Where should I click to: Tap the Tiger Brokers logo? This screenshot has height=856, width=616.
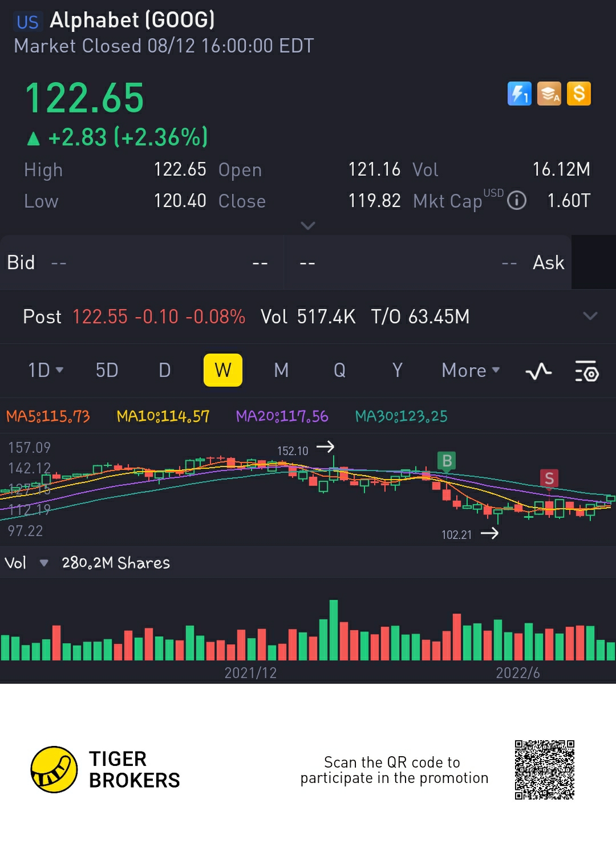[106, 769]
